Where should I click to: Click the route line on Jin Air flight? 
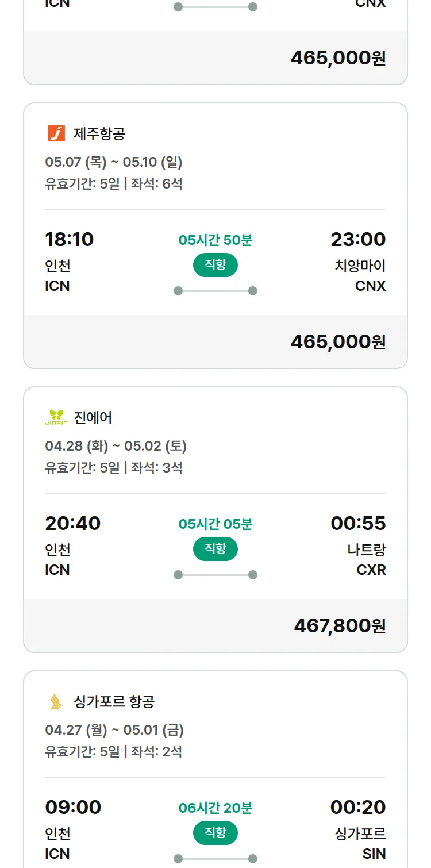click(x=215, y=575)
